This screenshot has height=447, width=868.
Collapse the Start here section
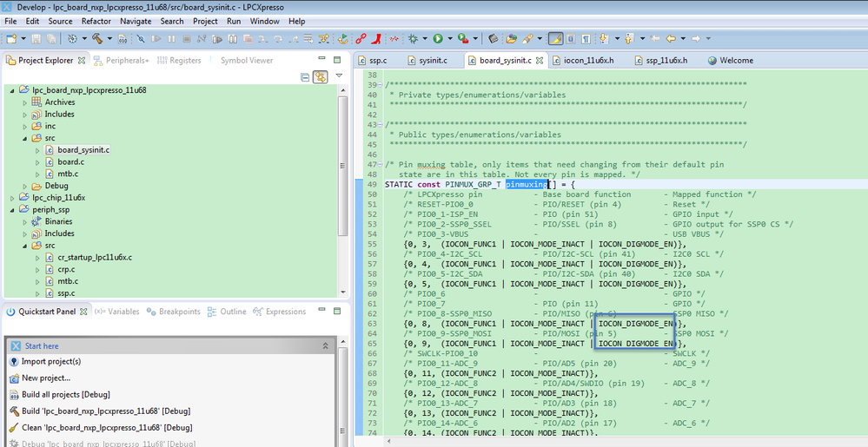pos(326,345)
